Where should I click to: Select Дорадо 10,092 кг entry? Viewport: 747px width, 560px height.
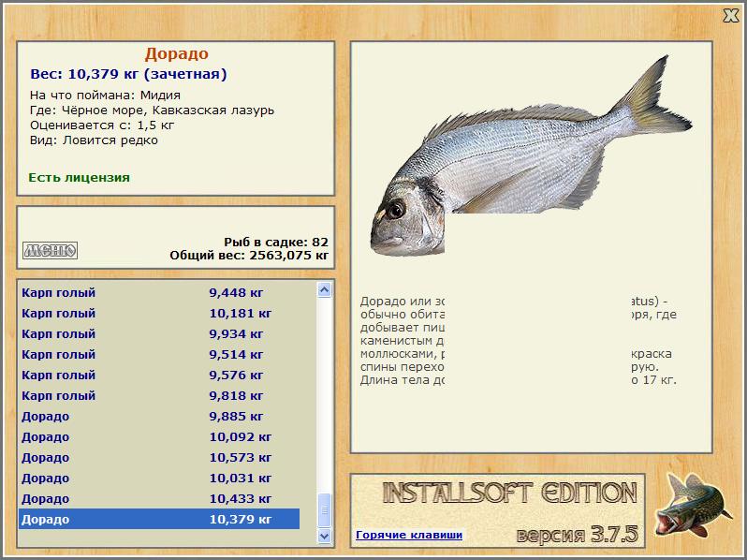tap(159, 437)
